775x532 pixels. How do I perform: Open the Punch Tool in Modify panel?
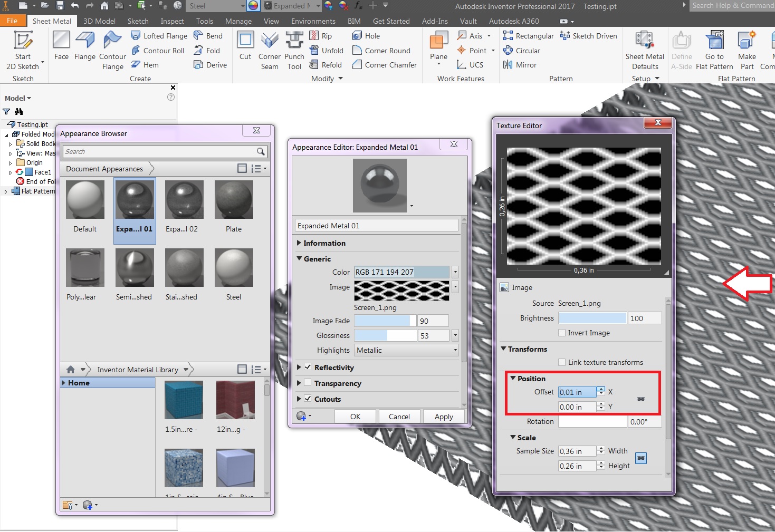(x=294, y=50)
